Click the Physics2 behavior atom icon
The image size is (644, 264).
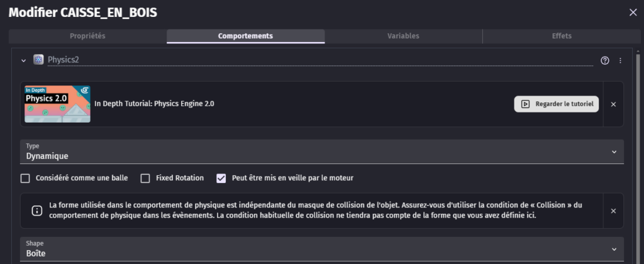[x=38, y=60]
